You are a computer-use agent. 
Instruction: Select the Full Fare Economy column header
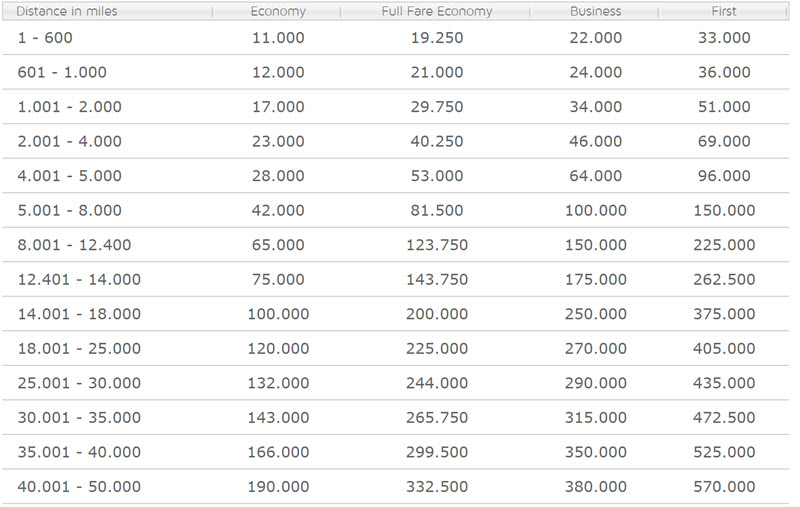tap(436, 11)
